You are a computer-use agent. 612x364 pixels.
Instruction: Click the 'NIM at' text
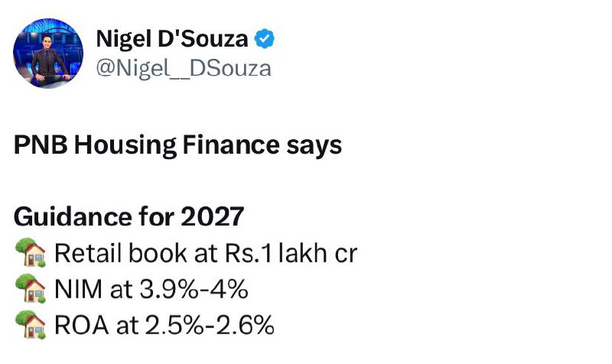tap(93, 289)
